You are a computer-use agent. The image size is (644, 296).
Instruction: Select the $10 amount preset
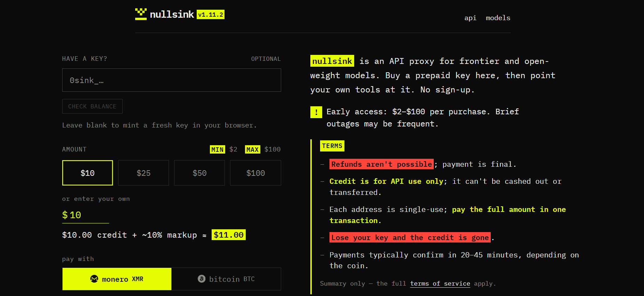pyautogui.click(x=88, y=173)
